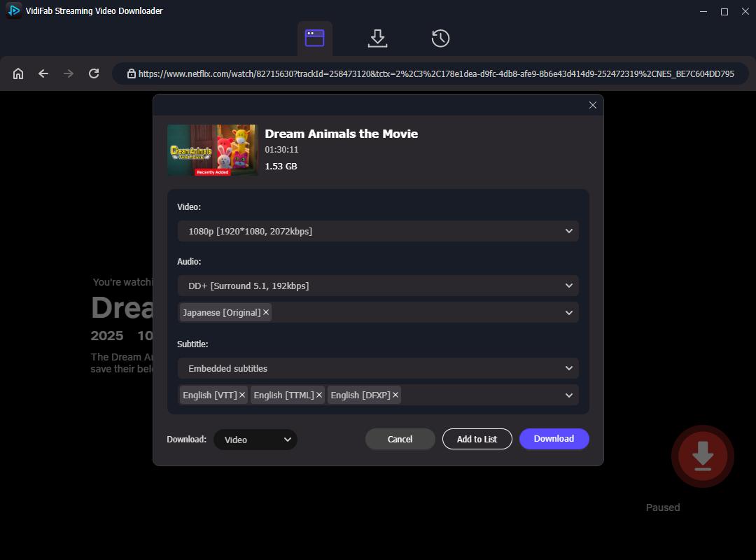Reload the Netflix page with the refresh icon

tap(93, 73)
